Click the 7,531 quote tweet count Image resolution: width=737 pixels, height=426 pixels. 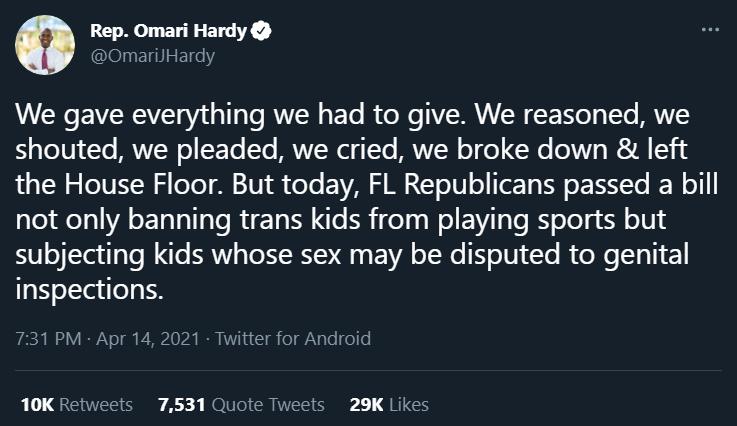(x=181, y=405)
